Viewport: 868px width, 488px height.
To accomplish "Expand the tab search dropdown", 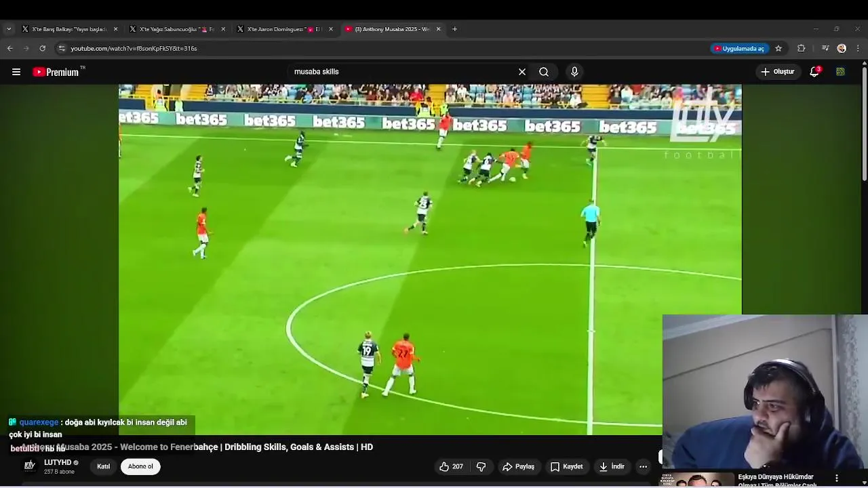I will coord(9,29).
